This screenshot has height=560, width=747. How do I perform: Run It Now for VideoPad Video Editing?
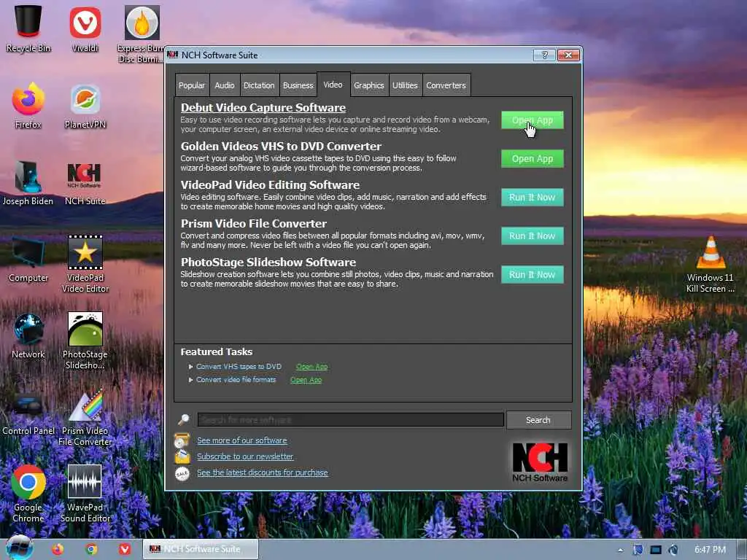532,197
